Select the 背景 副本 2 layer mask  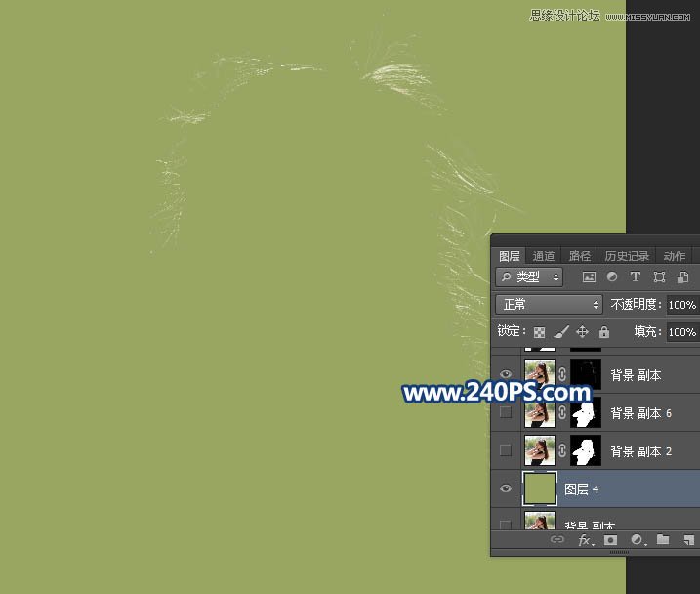pos(586,450)
